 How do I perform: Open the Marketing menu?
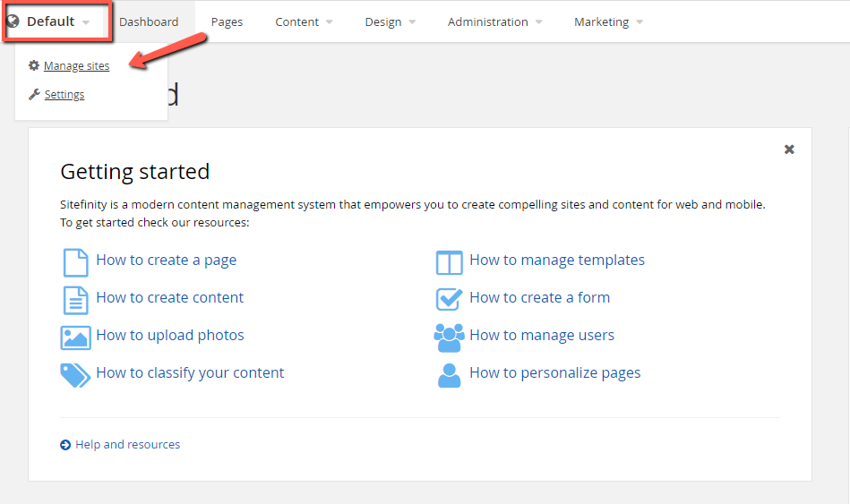tap(601, 21)
